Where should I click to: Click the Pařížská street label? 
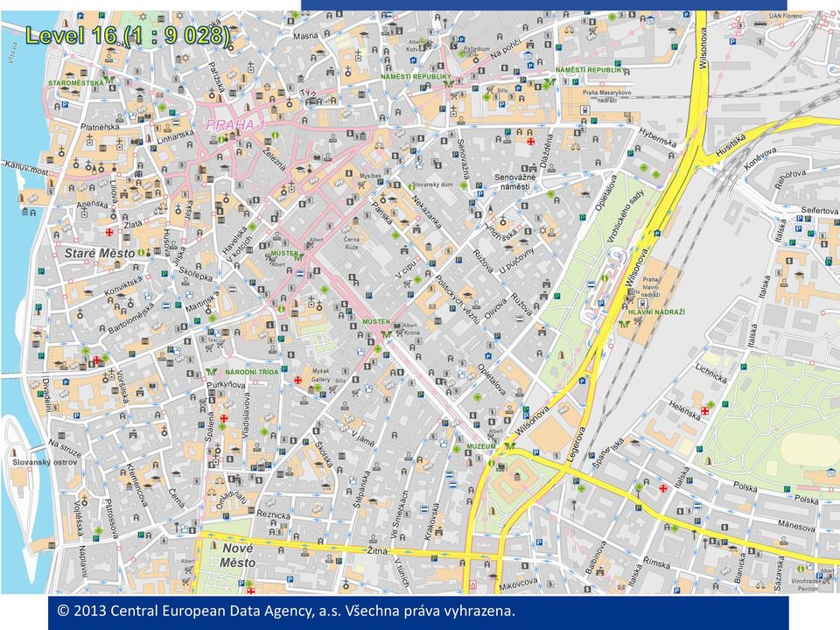point(218,77)
